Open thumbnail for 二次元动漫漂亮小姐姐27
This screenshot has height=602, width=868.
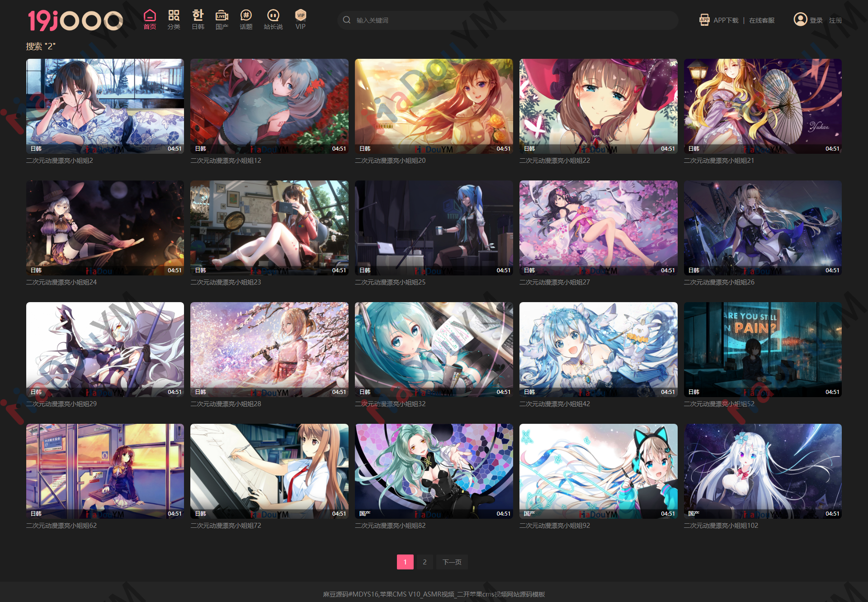[x=599, y=228]
